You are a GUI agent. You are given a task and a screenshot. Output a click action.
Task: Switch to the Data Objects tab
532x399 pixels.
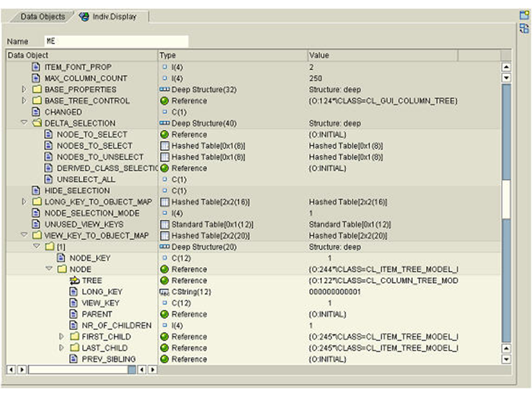43,17
